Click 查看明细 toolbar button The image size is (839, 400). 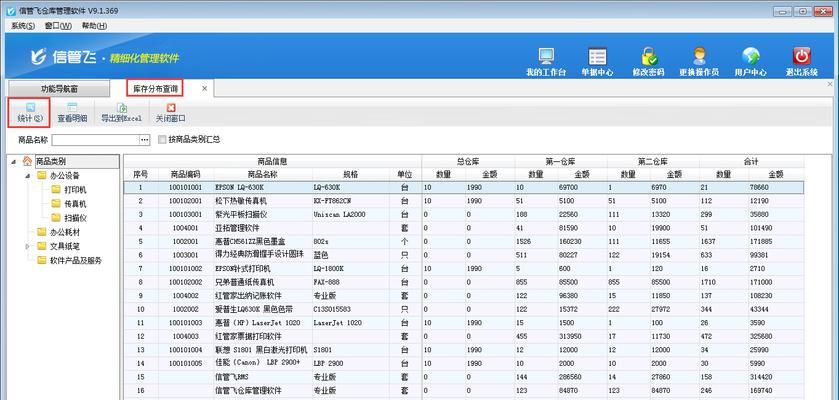coord(72,113)
